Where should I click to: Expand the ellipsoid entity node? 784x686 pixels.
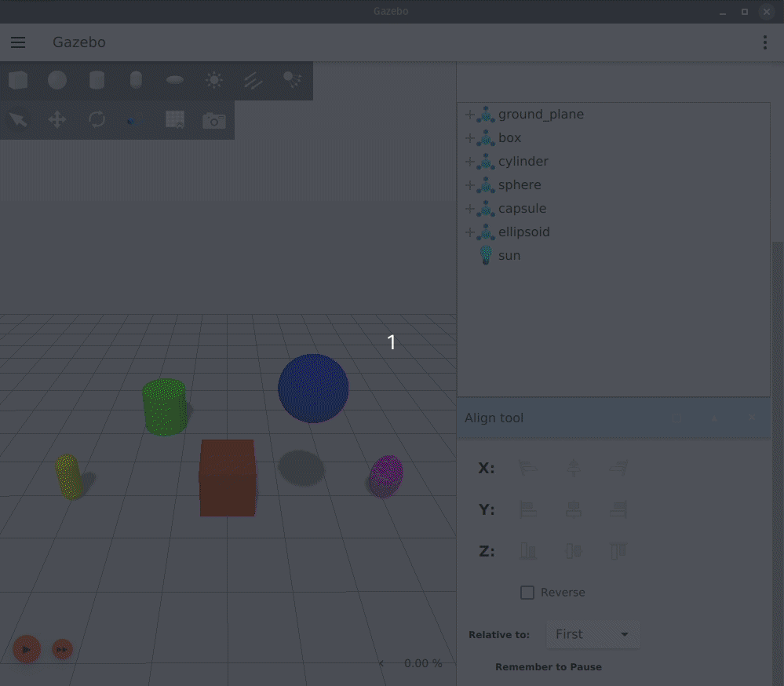click(470, 232)
